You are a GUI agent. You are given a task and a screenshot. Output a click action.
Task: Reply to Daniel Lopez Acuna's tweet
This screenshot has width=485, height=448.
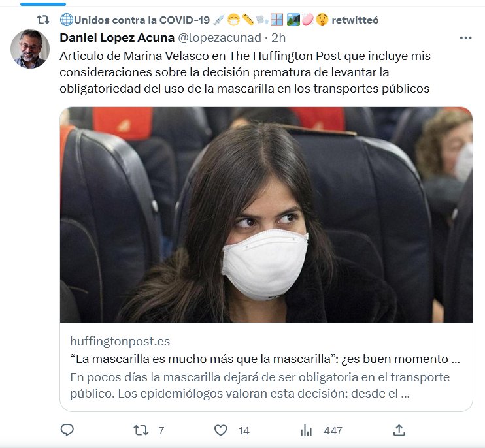[x=67, y=430]
